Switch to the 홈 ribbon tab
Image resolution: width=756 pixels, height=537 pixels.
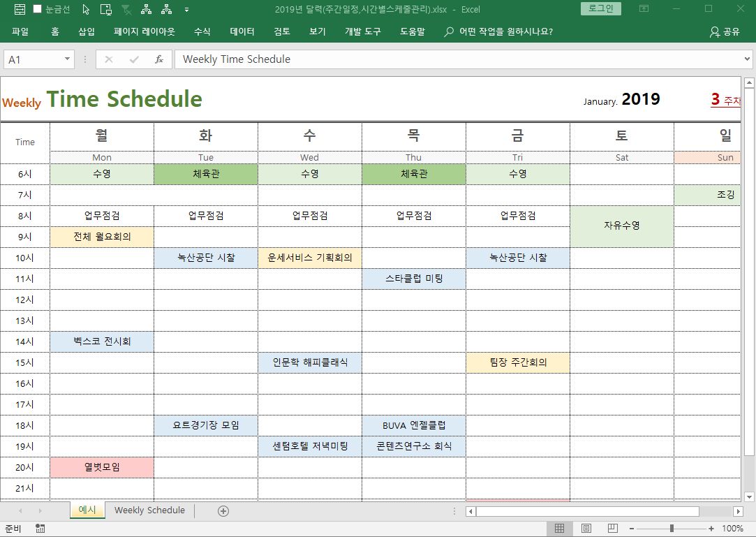(x=55, y=31)
